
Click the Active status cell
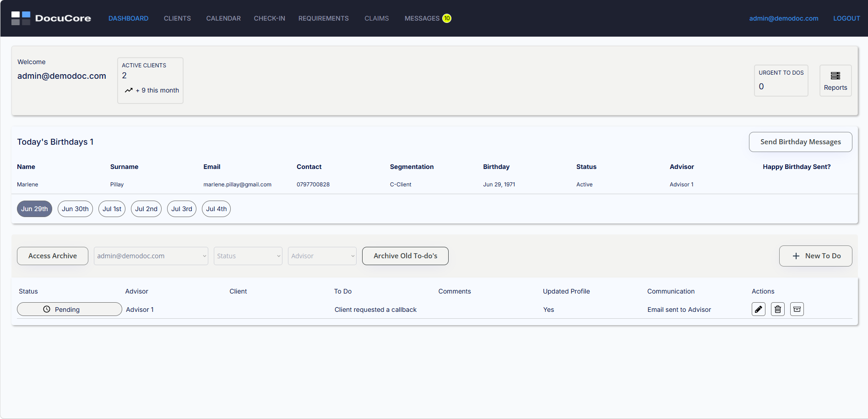584,185
